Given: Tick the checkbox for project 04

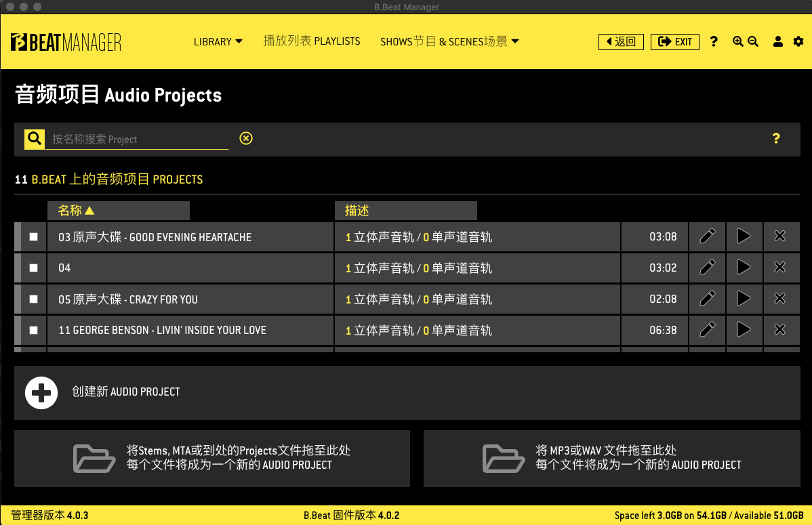Looking at the screenshot, I should click(34, 268).
